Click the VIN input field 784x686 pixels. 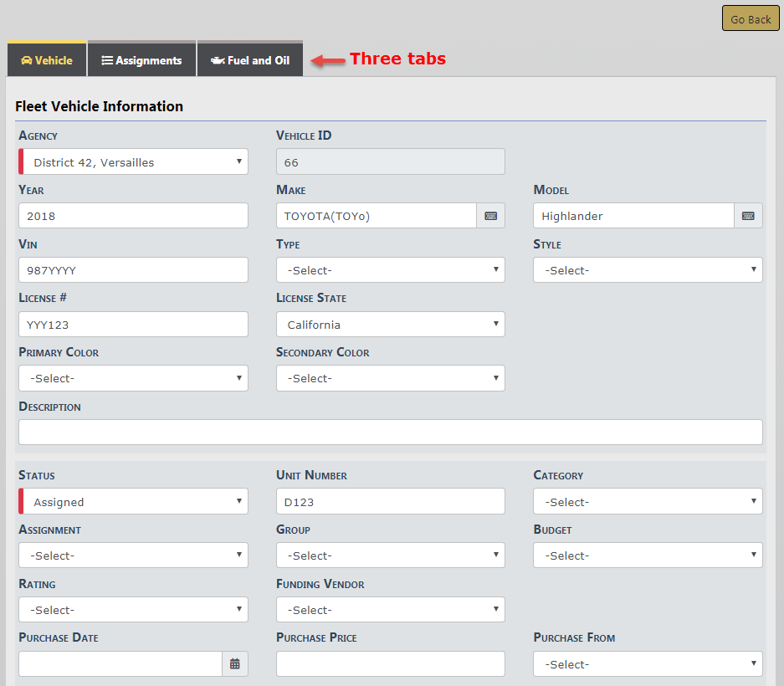click(x=133, y=270)
